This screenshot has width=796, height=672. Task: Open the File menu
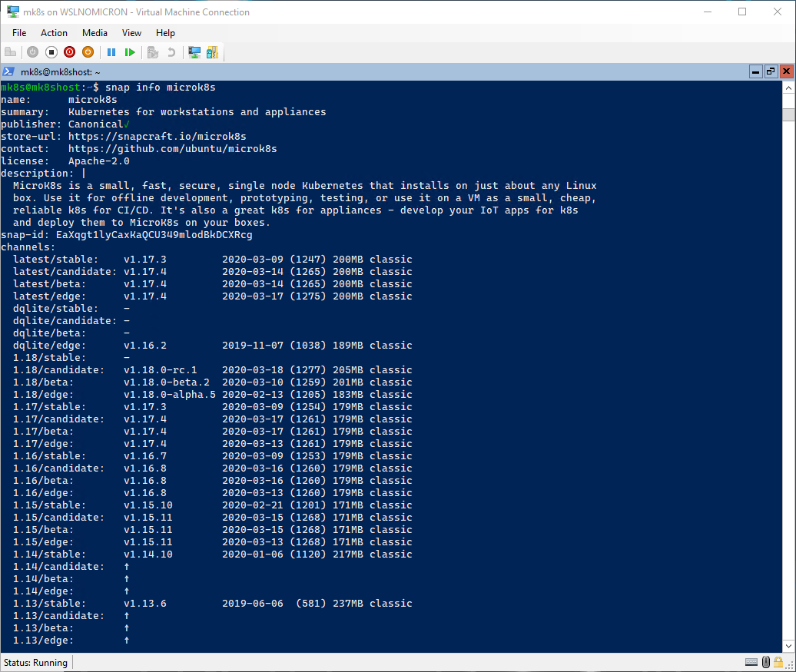[19, 33]
